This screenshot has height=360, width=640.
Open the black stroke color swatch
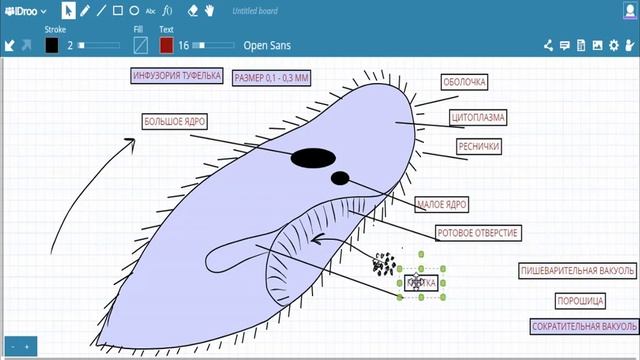52,45
